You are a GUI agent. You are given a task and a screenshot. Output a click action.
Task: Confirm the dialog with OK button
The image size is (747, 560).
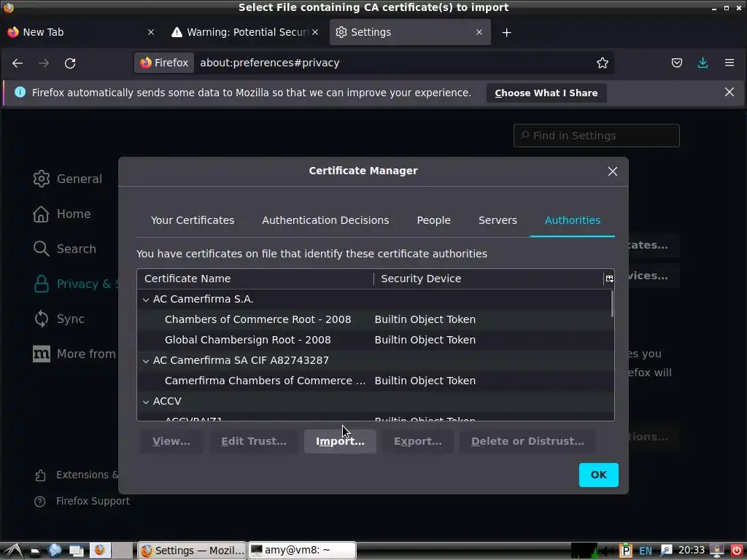598,475
